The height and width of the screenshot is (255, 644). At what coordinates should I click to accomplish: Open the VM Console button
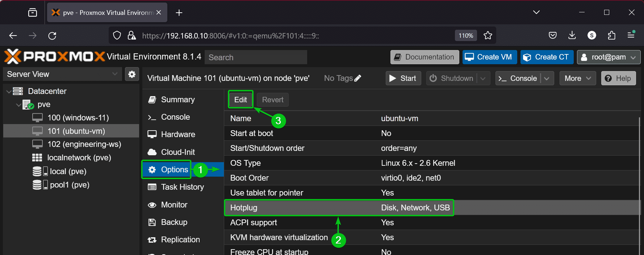[518, 78]
